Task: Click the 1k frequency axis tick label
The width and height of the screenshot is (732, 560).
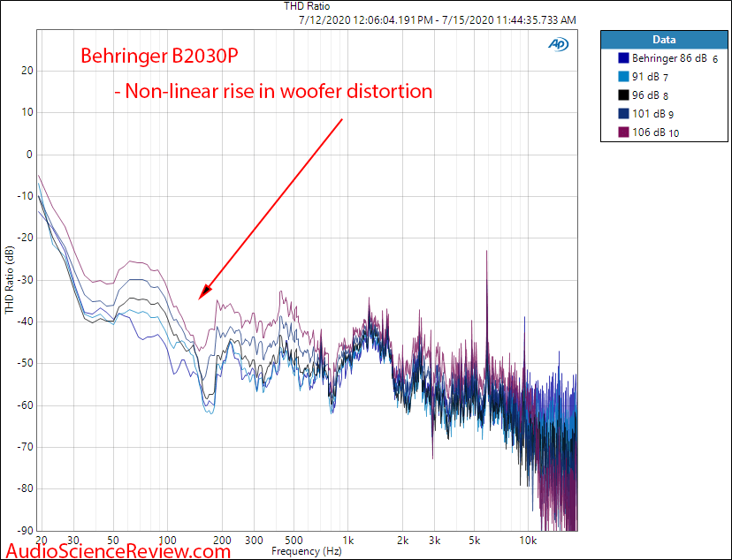Action: (x=347, y=541)
